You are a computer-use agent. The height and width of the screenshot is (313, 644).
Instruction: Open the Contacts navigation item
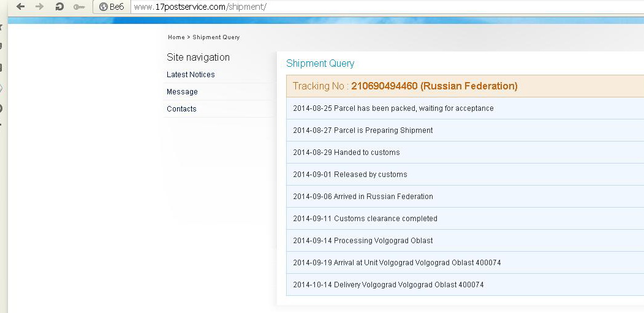181,109
